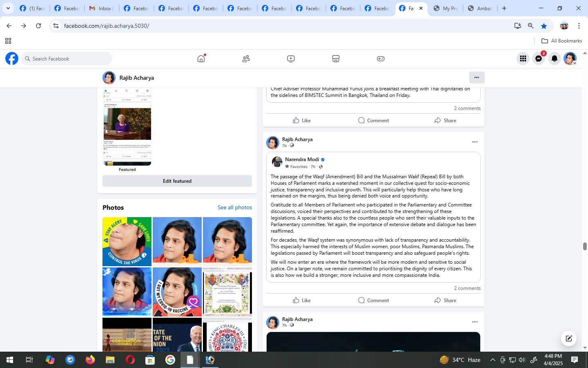Open the 34°C Haze weather widget

click(460, 360)
